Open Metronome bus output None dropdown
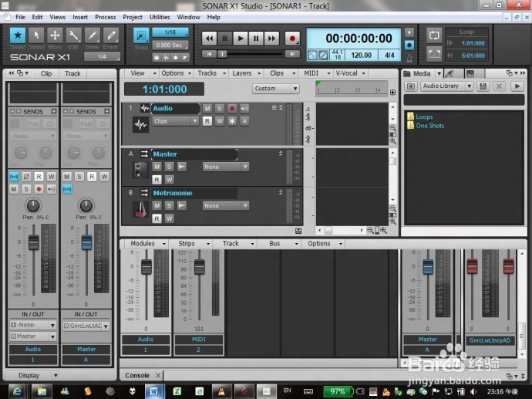Screen dimensions: 532x399 (226, 206)
